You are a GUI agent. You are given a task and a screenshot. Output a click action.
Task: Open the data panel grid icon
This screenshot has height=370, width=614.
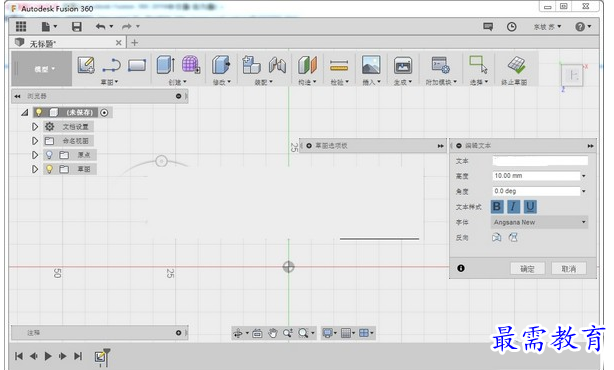click(21, 26)
